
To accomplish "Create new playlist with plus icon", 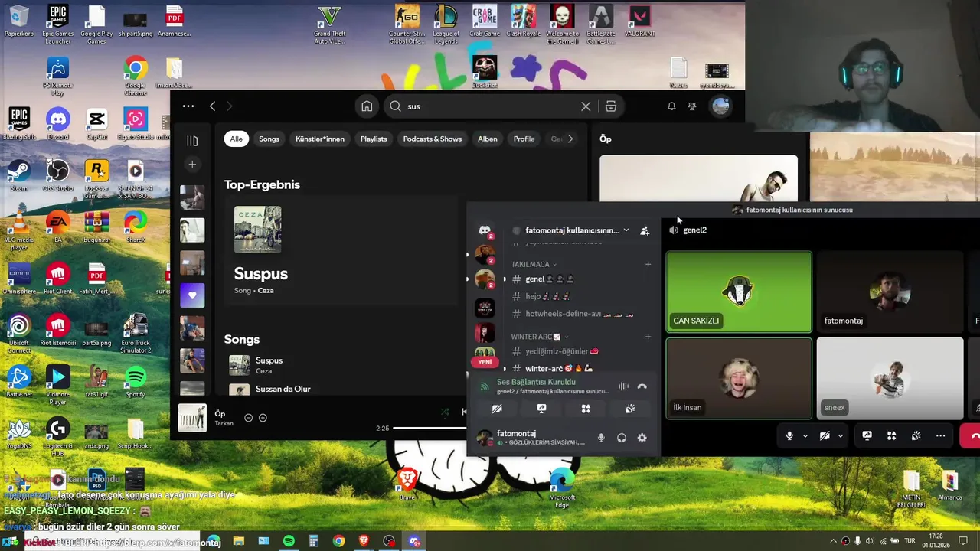I will point(192,165).
